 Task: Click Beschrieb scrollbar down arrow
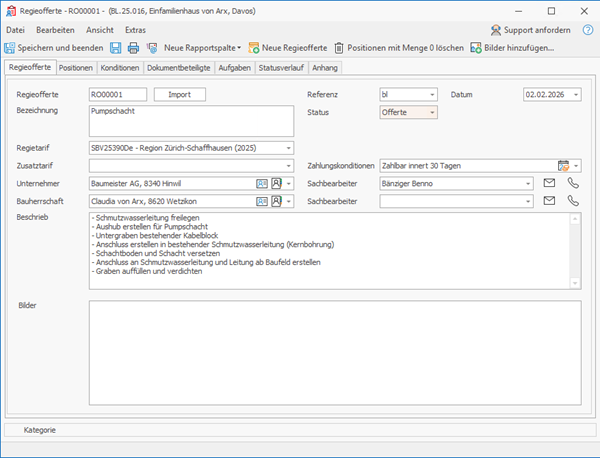tap(575, 283)
